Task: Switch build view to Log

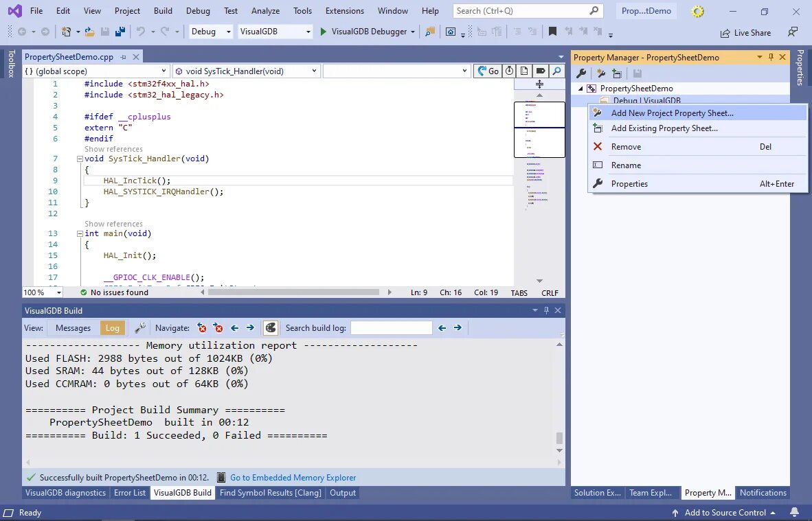Action: pyautogui.click(x=113, y=327)
